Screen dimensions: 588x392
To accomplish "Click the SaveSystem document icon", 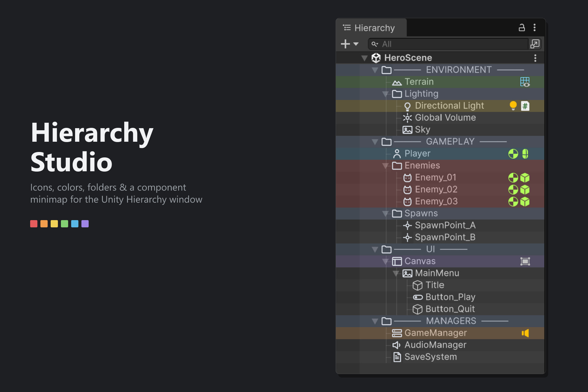I will pyautogui.click(x=397, y=357).
